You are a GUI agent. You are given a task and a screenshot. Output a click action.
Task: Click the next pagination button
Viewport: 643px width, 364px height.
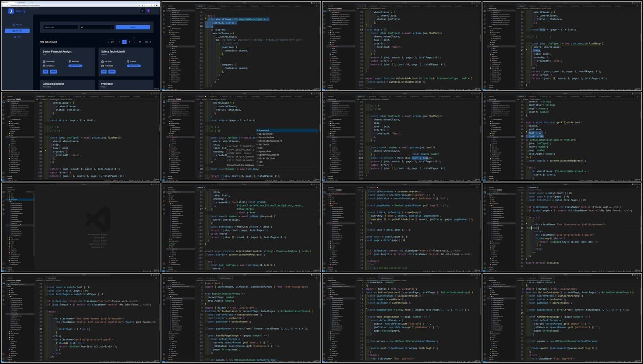click(x=147, y=42)
